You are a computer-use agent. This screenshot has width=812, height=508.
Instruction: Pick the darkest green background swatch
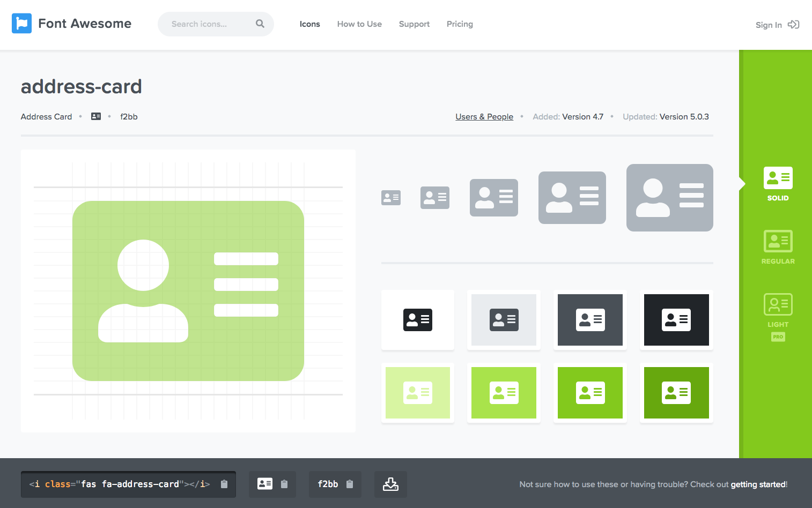coord(676,393)
